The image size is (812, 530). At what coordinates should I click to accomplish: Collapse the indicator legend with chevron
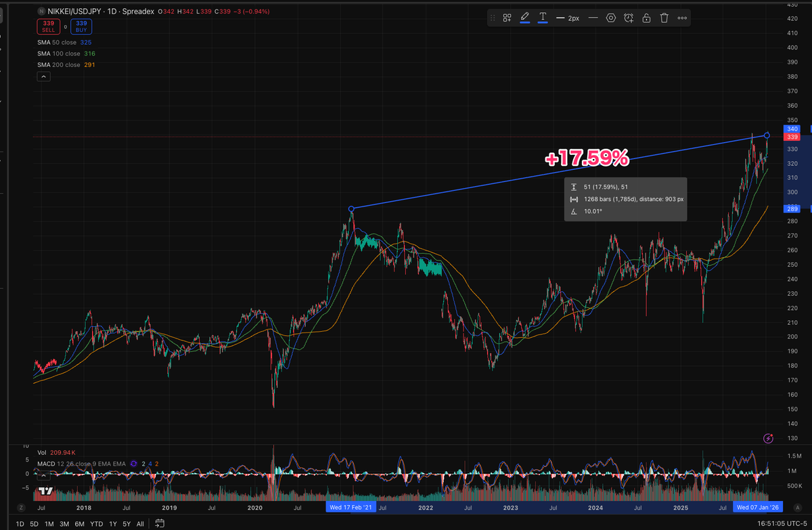[x=43, y=77]
